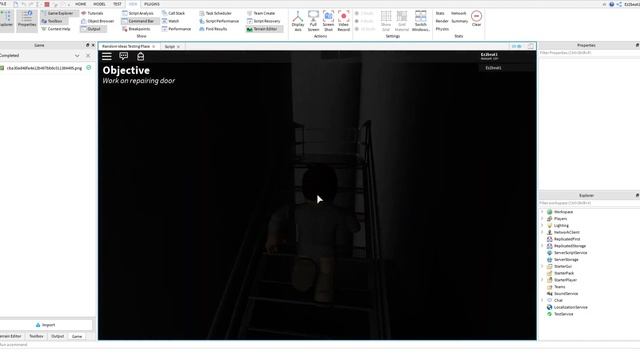The image size is (640, 360).
Task: Open the TEST ribbon tab
Action: (117, 4)
